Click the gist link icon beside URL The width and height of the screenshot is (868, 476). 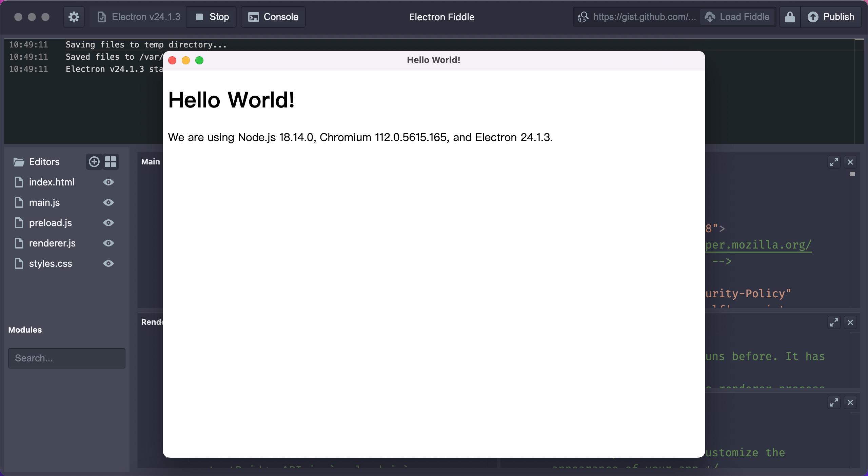click(583, 17)
